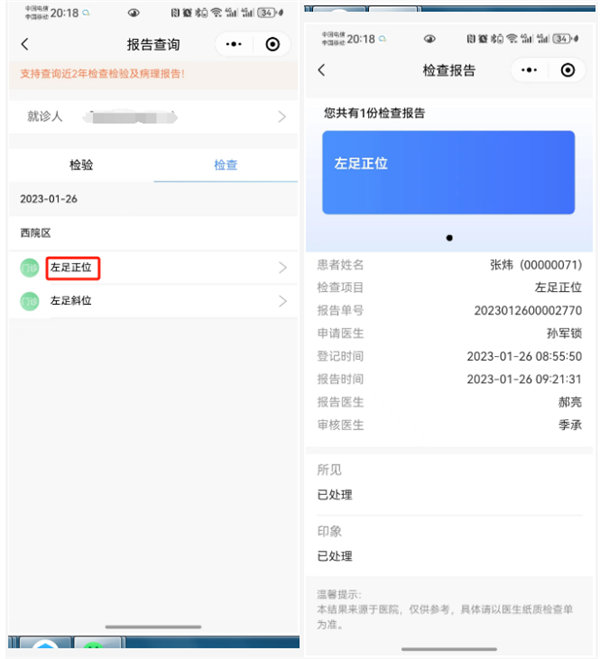The height and width of the screenshot is (659, 600).
Task: Select the blue 左足正位 report card
Action: click(448, 172)
